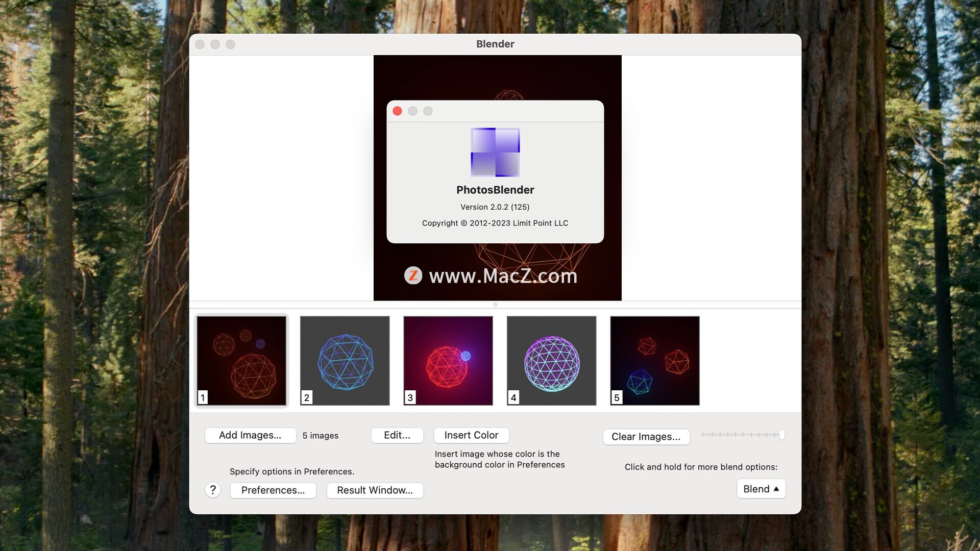Select thumbnail 4 with purple geodesic sphere
Viewport: 980px width, 551px height.
pyautogui.click(x=552, y=361)
